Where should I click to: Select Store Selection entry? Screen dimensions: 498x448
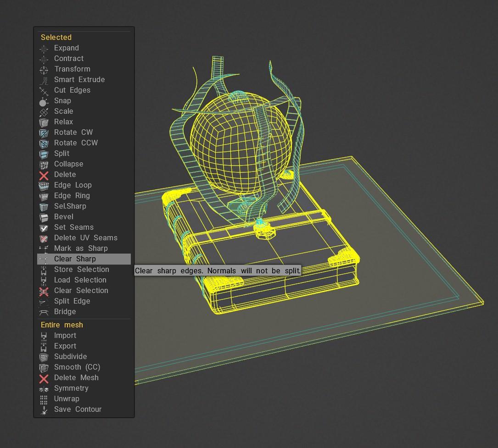pos(81,270)
